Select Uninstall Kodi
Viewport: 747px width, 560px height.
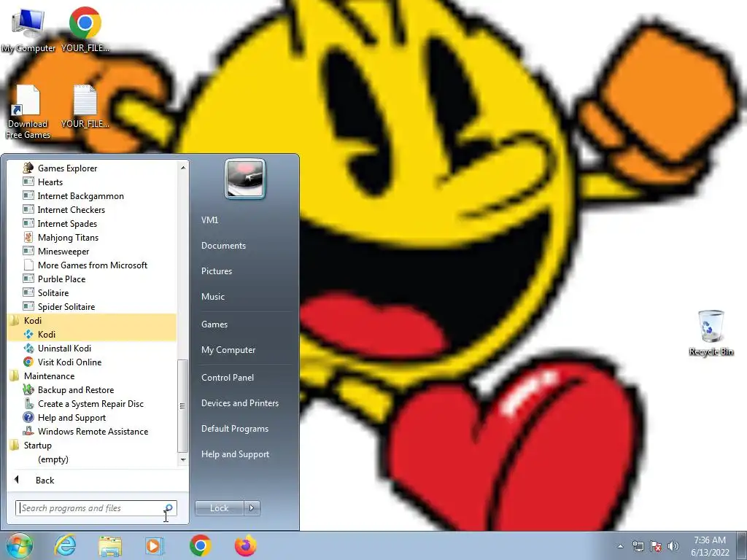pyautogui.click(x=64, y=348)
